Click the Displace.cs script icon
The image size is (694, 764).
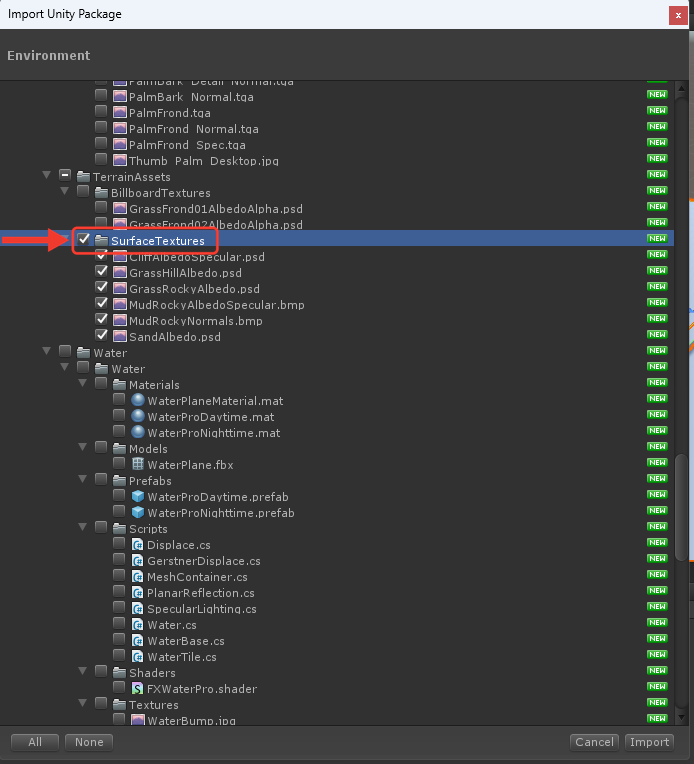(x=138, y=544)
